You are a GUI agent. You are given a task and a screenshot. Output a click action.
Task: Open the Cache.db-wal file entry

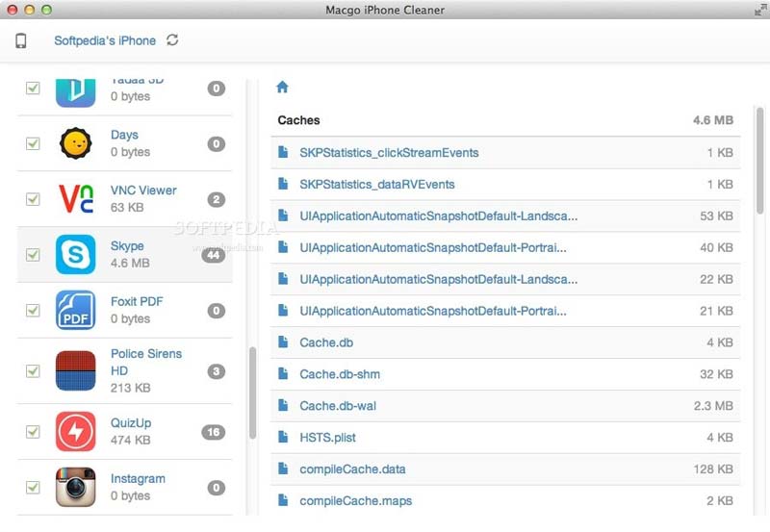[x=337, y=406]
